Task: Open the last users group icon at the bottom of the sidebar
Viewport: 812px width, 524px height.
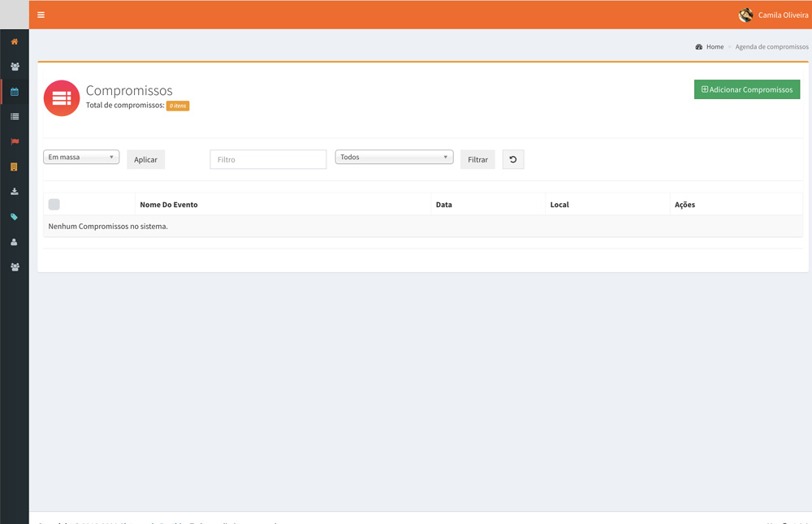Action: (15, 267)
